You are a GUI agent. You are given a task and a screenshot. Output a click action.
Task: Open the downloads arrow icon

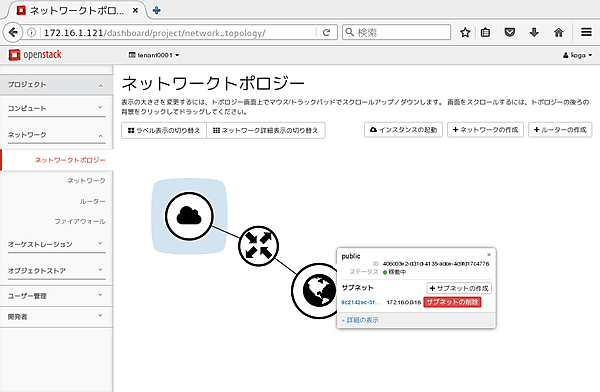tap(534, 33)
